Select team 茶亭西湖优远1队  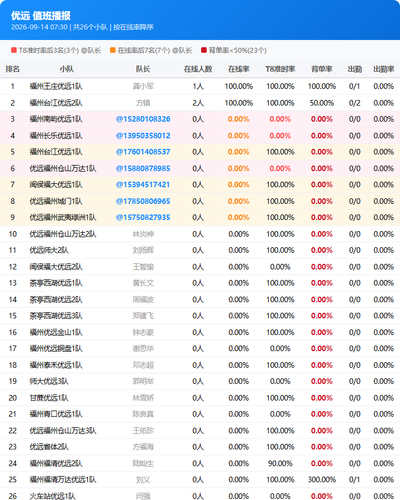coord(56,283)
